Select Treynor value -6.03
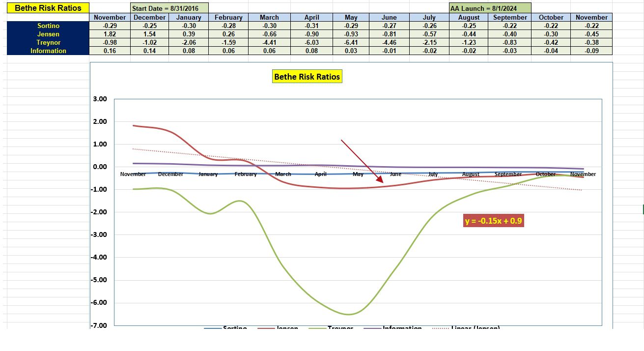 [x=311, y=42]
